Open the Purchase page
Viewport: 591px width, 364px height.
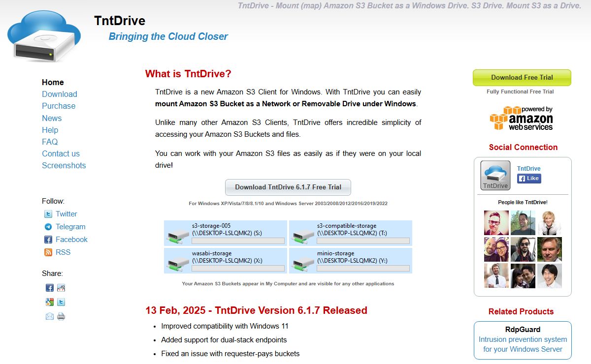59,106
